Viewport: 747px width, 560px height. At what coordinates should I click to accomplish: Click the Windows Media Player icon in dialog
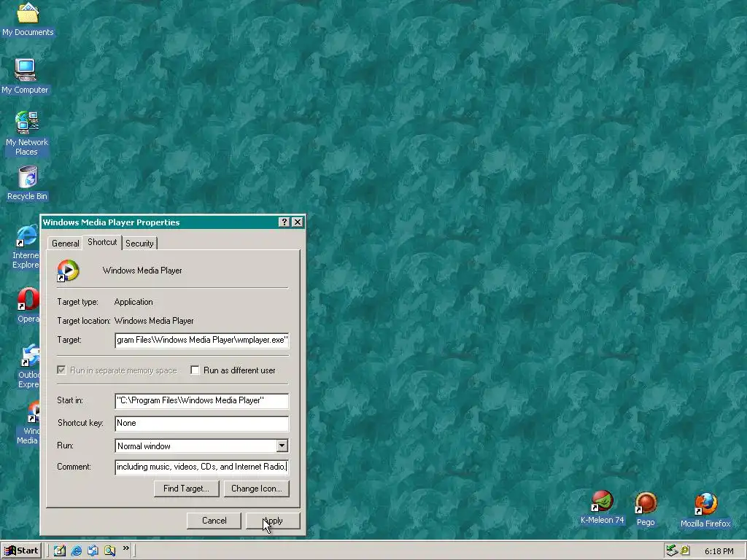pos(68,271)
